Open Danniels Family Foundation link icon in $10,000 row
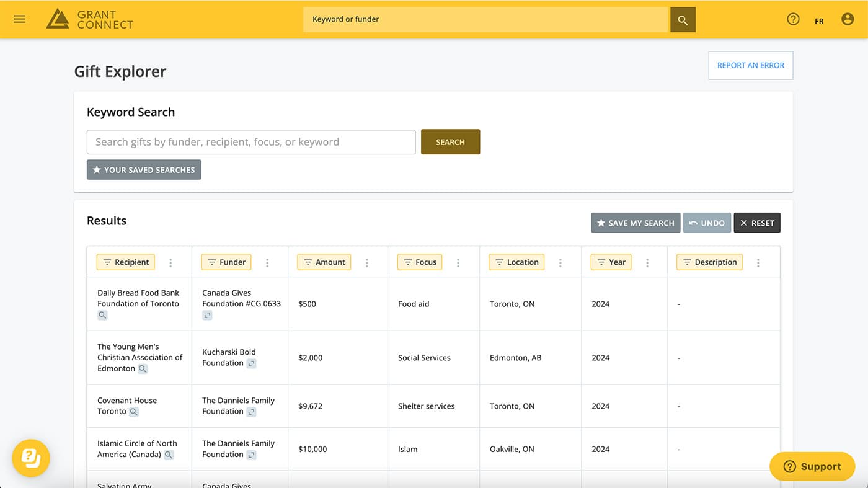 pyautogui.click(x=251, y=455)
